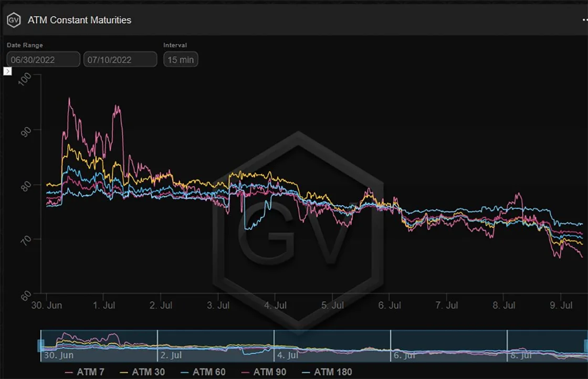The width and height of the screenshot is (588, 379).
Task: Toggle ATM 30 series in legend
Action: tap(142, 372)
